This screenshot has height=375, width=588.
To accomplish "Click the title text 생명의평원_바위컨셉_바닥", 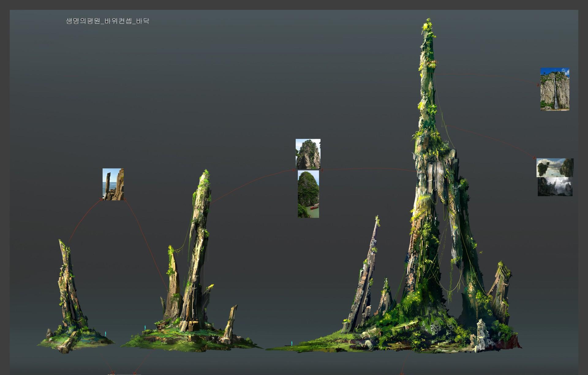I will (107, 21).
